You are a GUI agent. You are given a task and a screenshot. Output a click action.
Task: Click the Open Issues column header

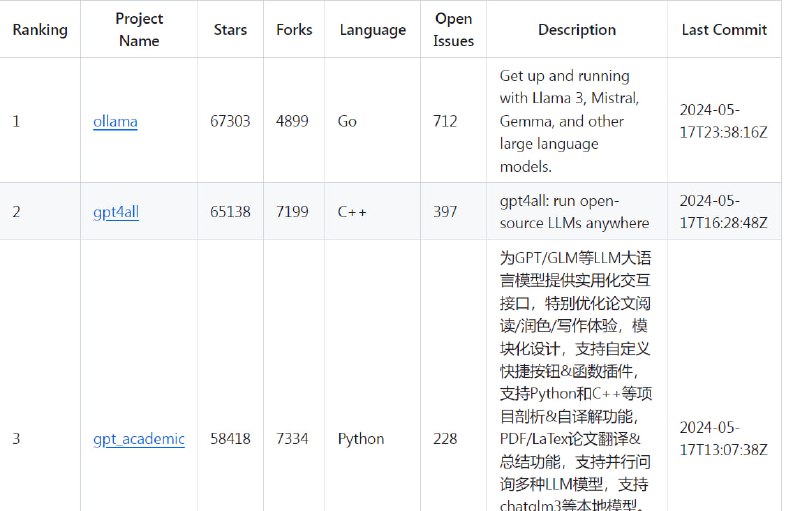pos(454,30)
